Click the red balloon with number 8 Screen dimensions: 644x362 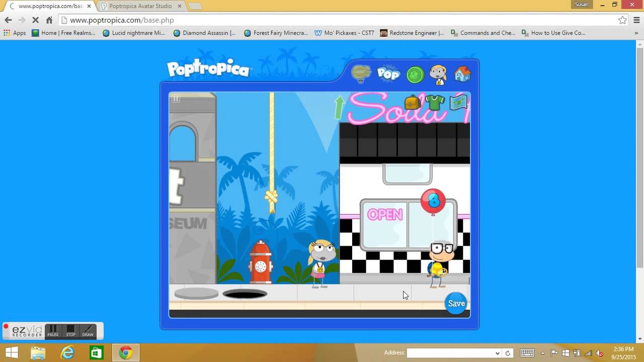[x=433, y=201]
